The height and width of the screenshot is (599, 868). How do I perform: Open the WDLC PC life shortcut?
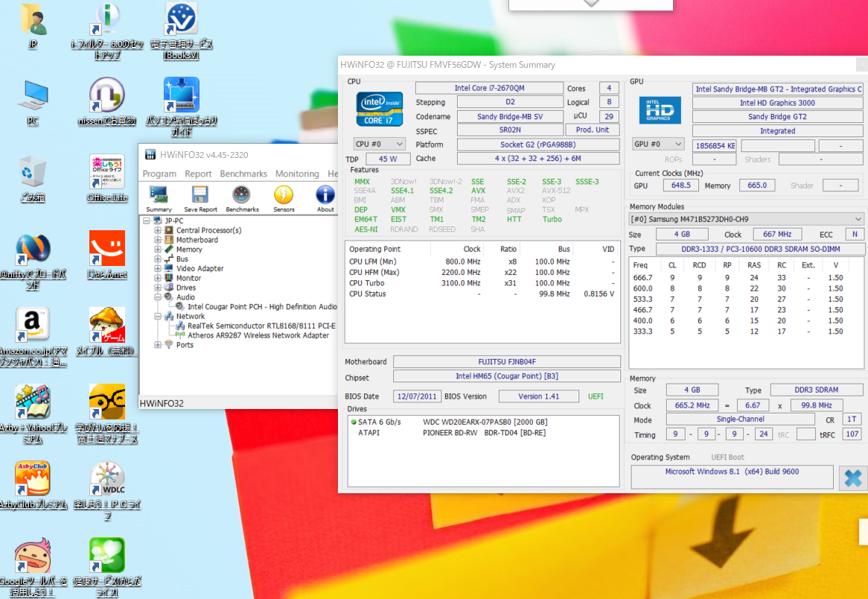[x=107, y=491]
